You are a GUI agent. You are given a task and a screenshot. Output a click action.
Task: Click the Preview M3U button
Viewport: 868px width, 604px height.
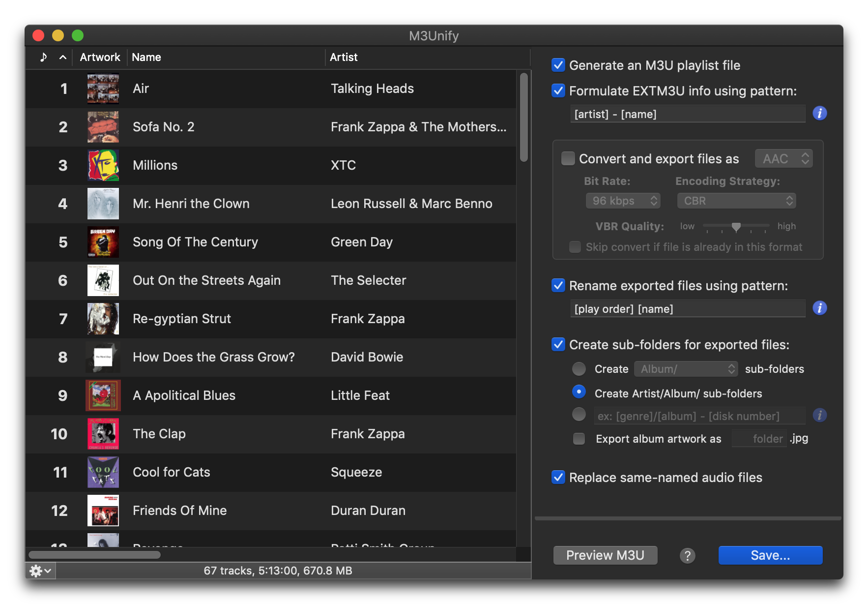[x=605, y=555]
